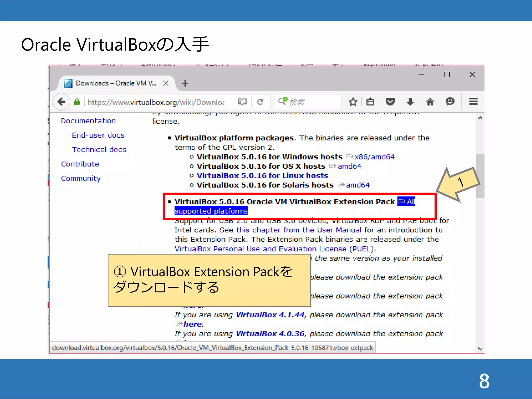Click the Pocket save icon
Screen dimensions: 532x399
click(x=390, y=102)
